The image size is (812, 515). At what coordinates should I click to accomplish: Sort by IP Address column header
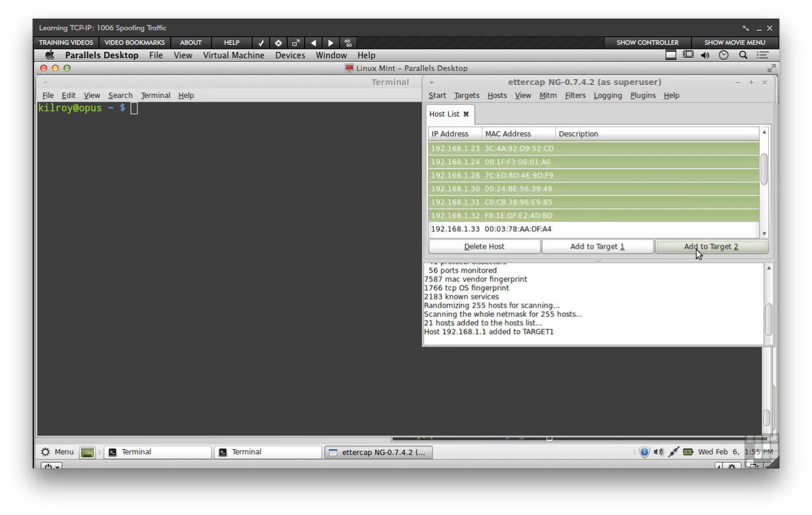coord(455,134)
